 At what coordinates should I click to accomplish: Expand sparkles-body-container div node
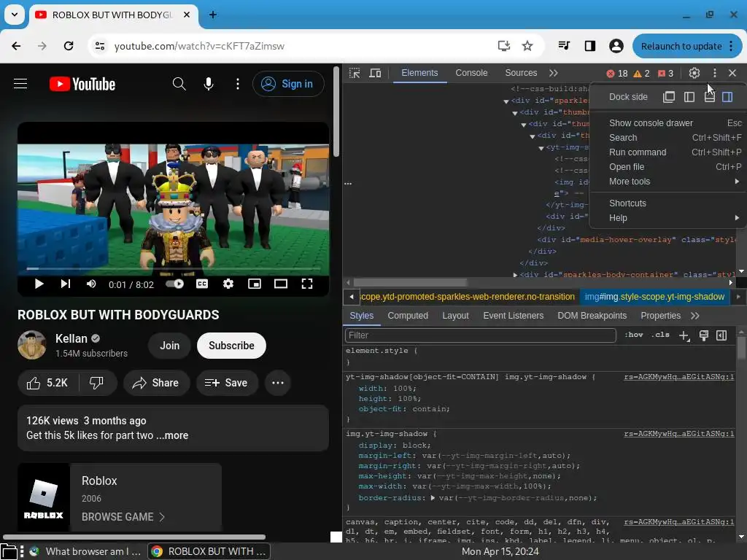click(515, 275)
